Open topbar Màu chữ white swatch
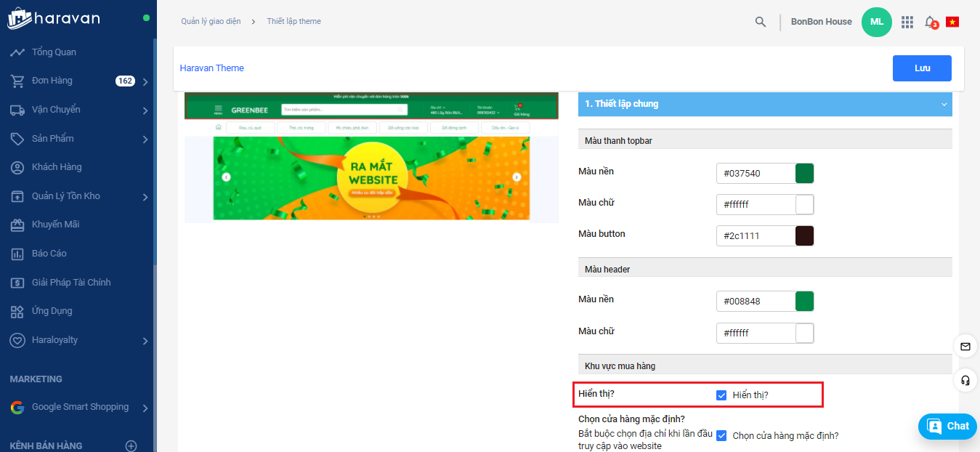This screenshot has width=980, height=452. click(804, 205)
